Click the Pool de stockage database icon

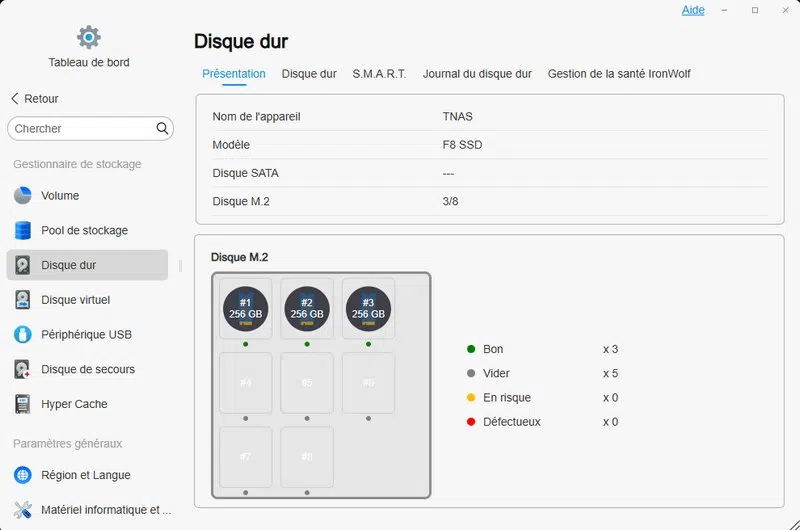coord(22,230)
